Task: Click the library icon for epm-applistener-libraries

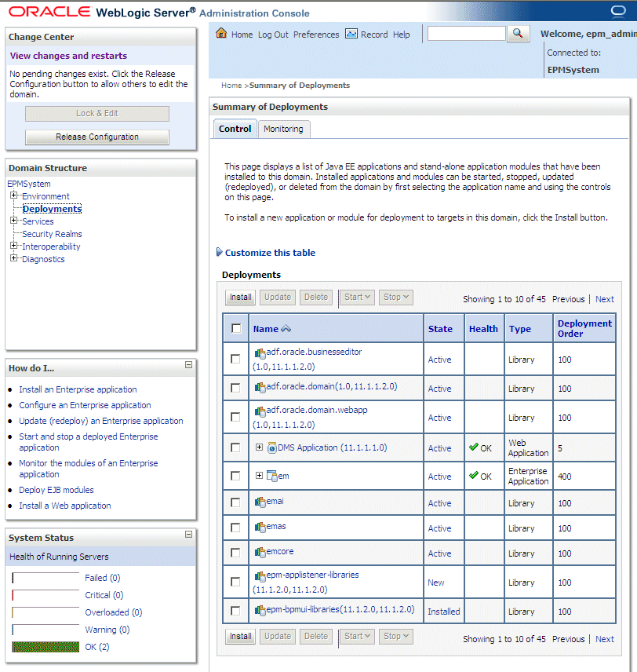Action: [x=260, y=576]
